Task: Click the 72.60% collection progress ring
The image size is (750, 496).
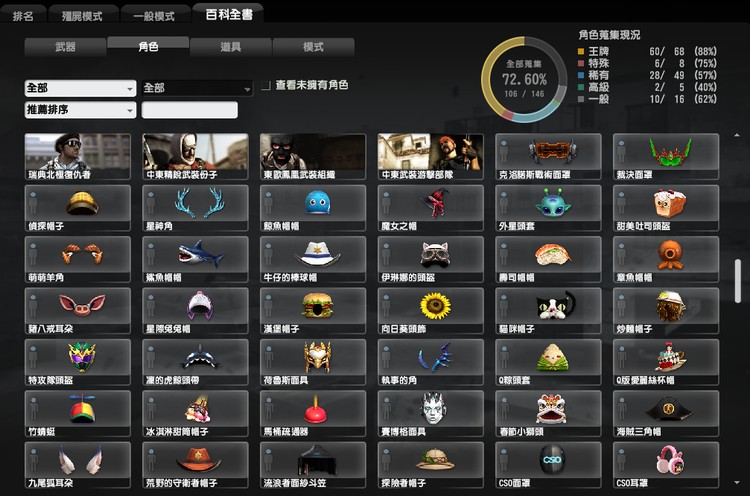Action: [524, 79]
